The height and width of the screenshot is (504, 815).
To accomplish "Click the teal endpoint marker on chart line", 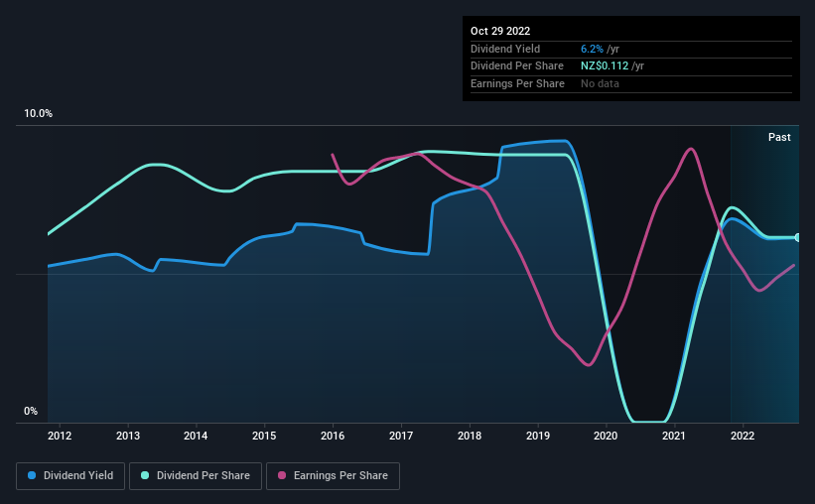I will tap(797, 237).
